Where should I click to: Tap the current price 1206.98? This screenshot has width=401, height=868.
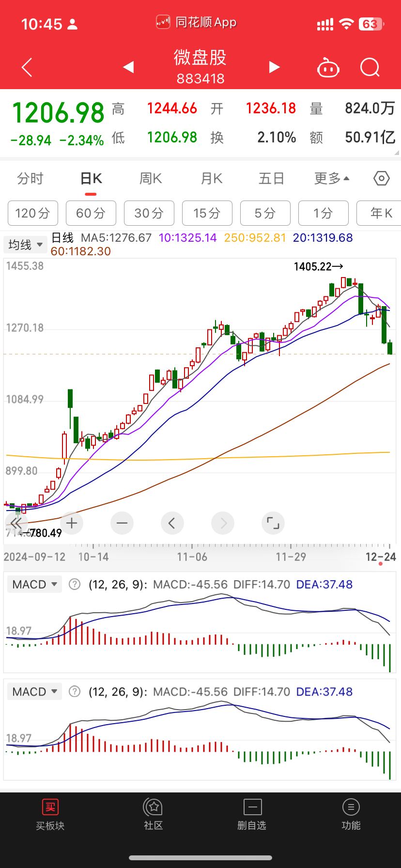coord(58,113)
